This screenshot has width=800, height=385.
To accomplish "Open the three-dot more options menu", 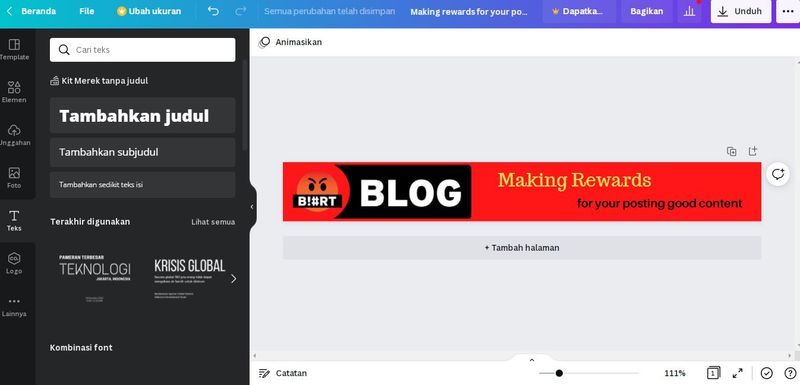I will point(788,11).
